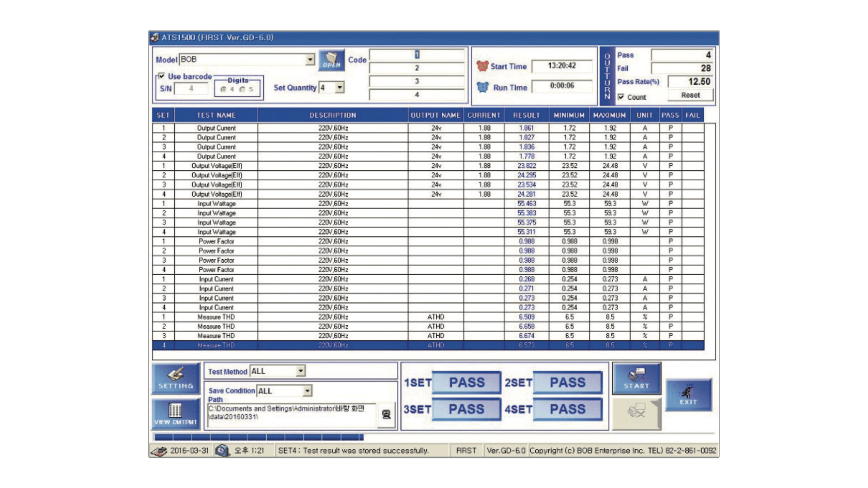Click the status bar date icon
Screen dimensions: 868x488
159,451
